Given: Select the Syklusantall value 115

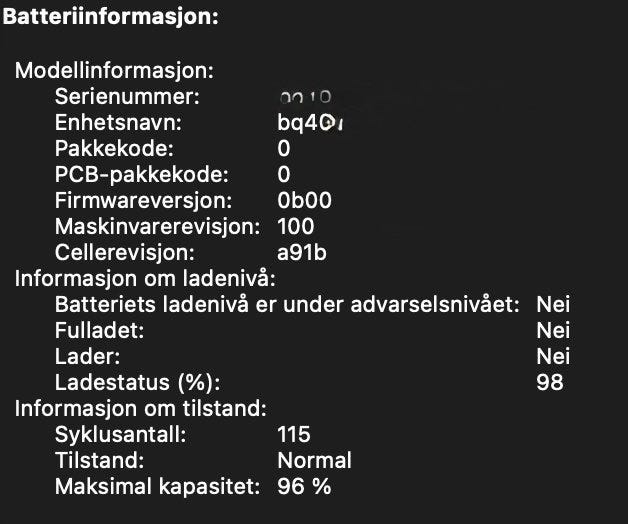Looking at the screenshot, I should (294, 434).
